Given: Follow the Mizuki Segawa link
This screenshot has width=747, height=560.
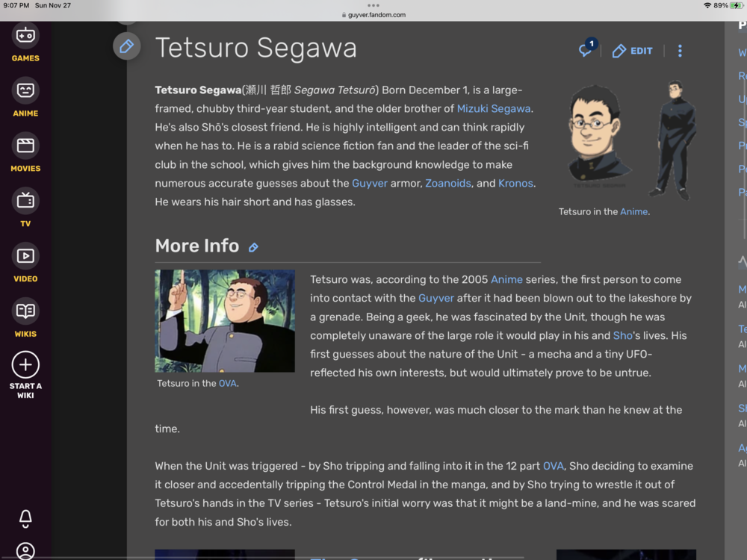Looking at the screenshot, I should pos(494,108).
